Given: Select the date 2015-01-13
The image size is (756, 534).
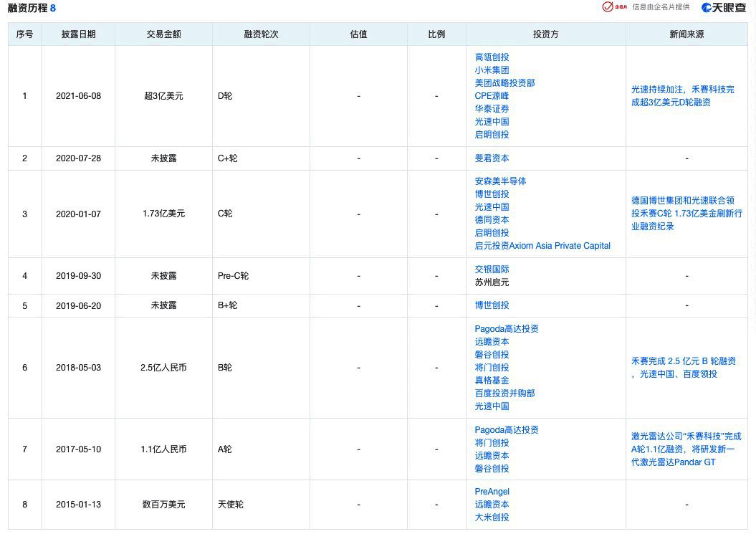Looking at the screenshot, I should [x=79, y=505].
